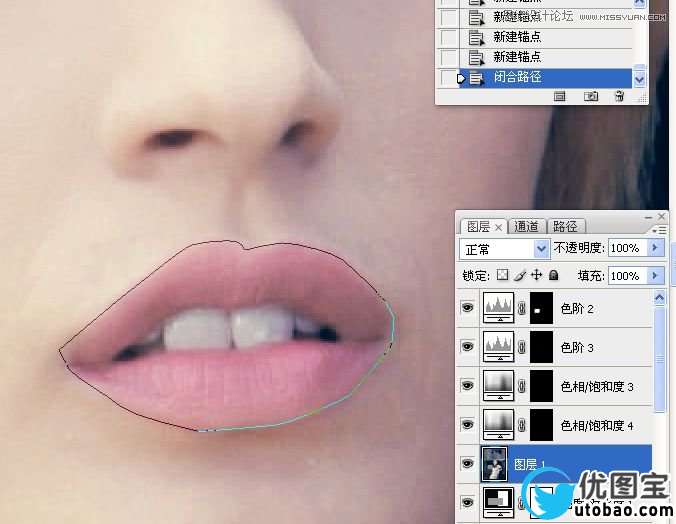Click the levels adjustment icon of 色阶 2
676x524 pixels.
pyautogui.click(x=498, y=308)
